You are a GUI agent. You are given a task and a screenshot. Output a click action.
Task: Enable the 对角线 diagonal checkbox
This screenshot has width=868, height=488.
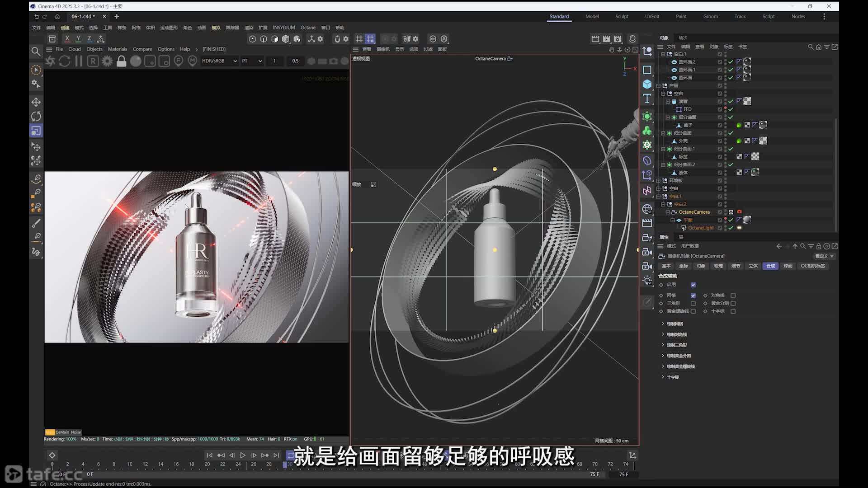click(733, 296)
